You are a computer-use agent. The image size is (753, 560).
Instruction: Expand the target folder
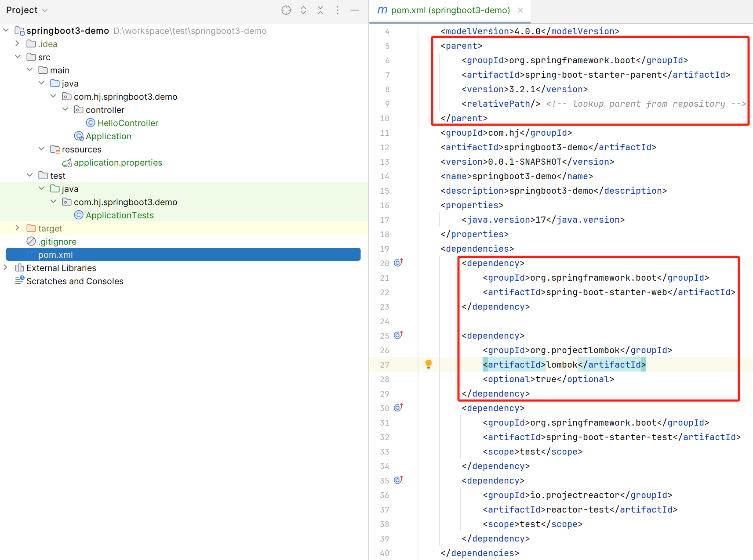(x=18, y=228)
